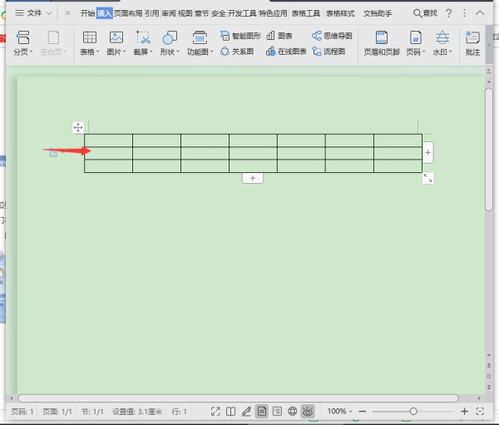Click the zoom slider handle

tap(413, 411)
